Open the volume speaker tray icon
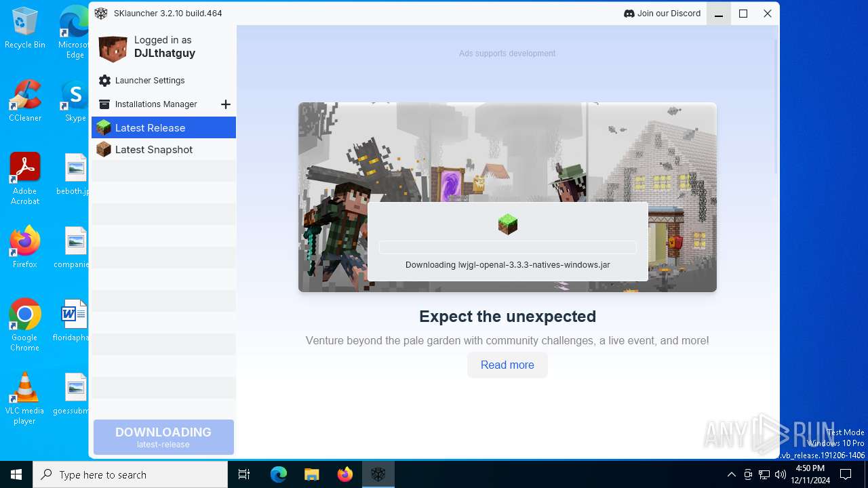The image size is (868, 488). coord(781,474)
